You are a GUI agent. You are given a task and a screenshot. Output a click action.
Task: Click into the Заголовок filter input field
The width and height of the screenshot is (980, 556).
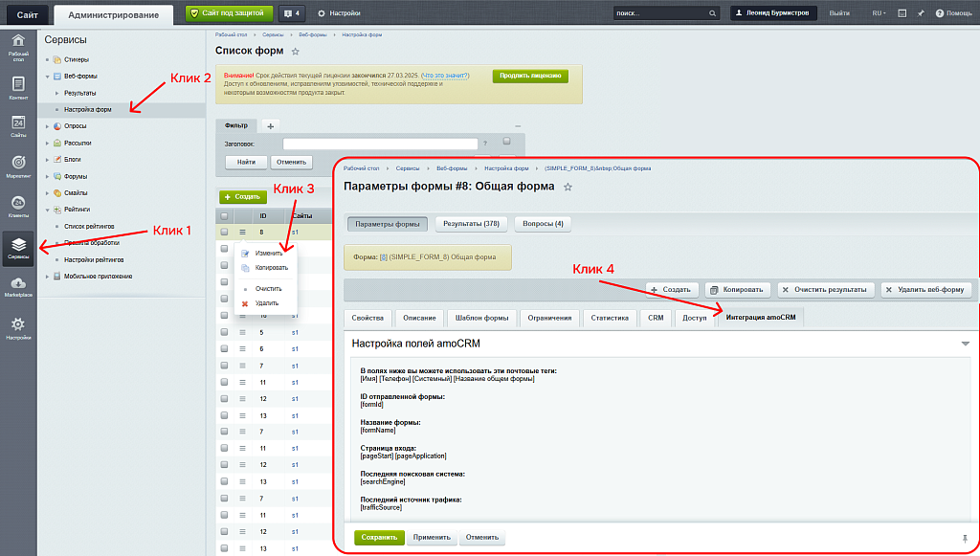tap(379, 144)
